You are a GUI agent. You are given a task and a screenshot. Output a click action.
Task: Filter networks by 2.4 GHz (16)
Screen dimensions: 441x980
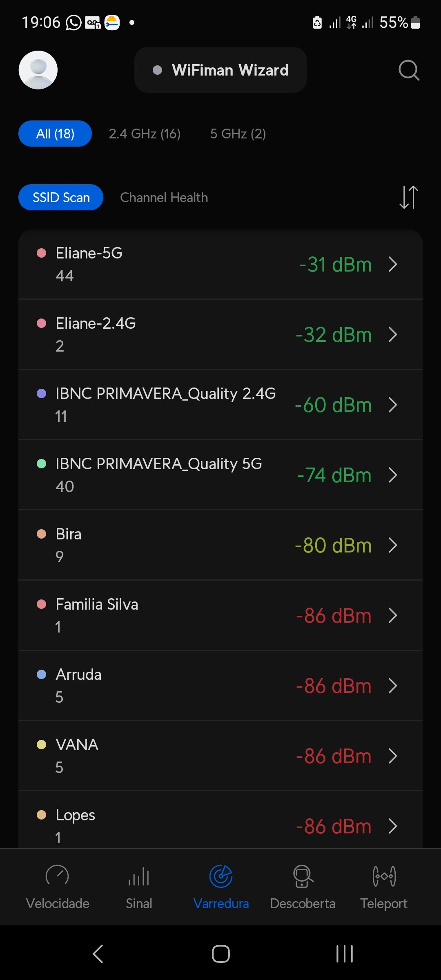pyautogui.click(x=145, y=134)
